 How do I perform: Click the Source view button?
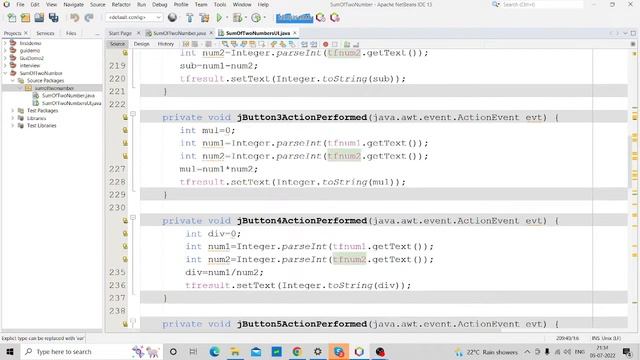click(117, 44)
